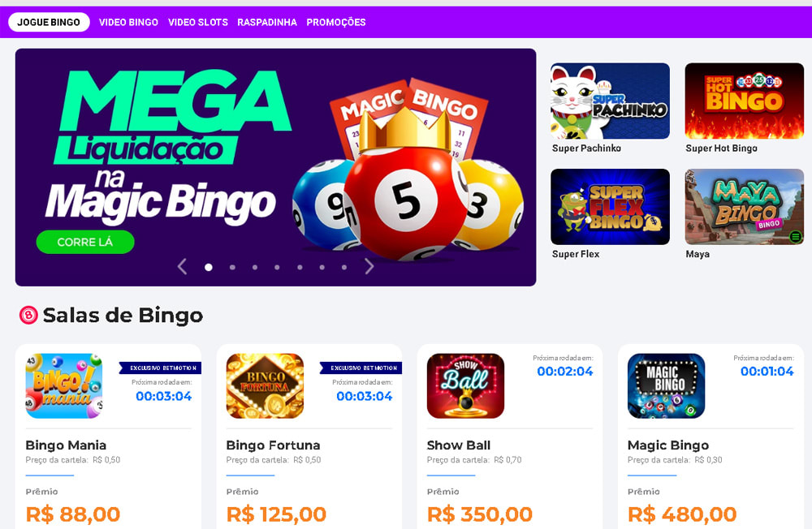This screenshot has width=812, height=529.
Task: Select the Bingo Fortuna room icon
Action: click(x=265, y=385)
